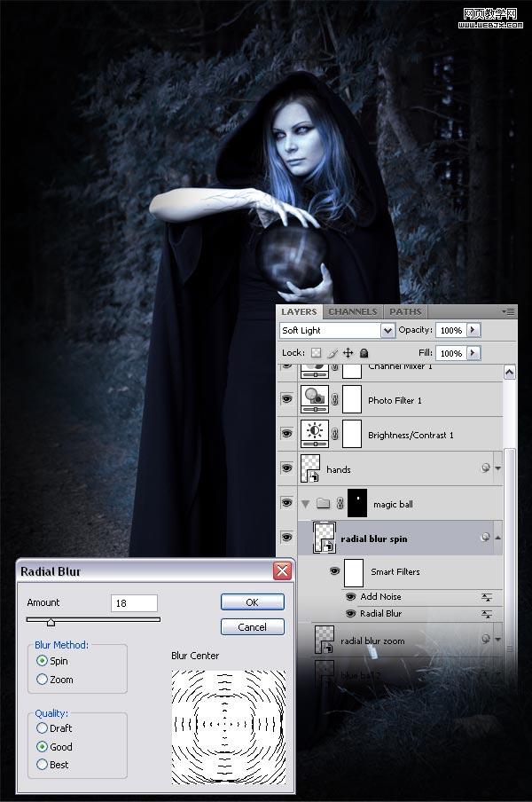The height and width of the screenshot is (802, 532).
Task: Collapse the magic ball group triangle
Action: point(306,504)
